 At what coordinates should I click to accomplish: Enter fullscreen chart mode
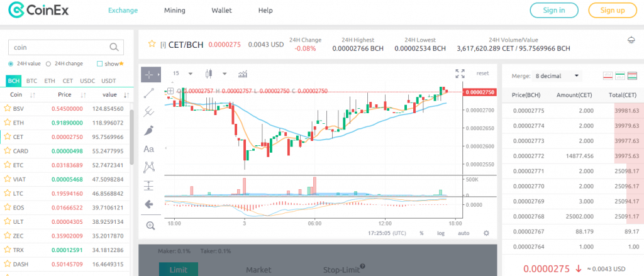pos(460,74)
